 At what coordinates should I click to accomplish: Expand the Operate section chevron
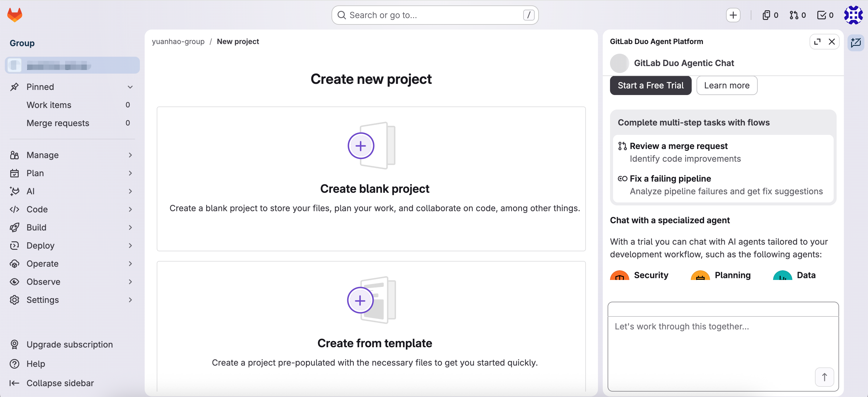(x=130, y=264)
